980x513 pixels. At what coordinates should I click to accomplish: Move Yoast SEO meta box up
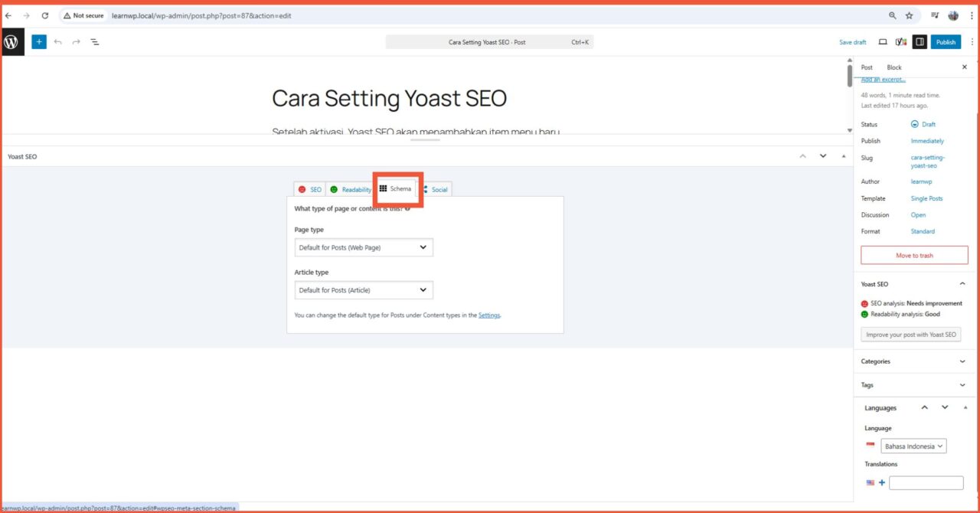tap(802, 156)
